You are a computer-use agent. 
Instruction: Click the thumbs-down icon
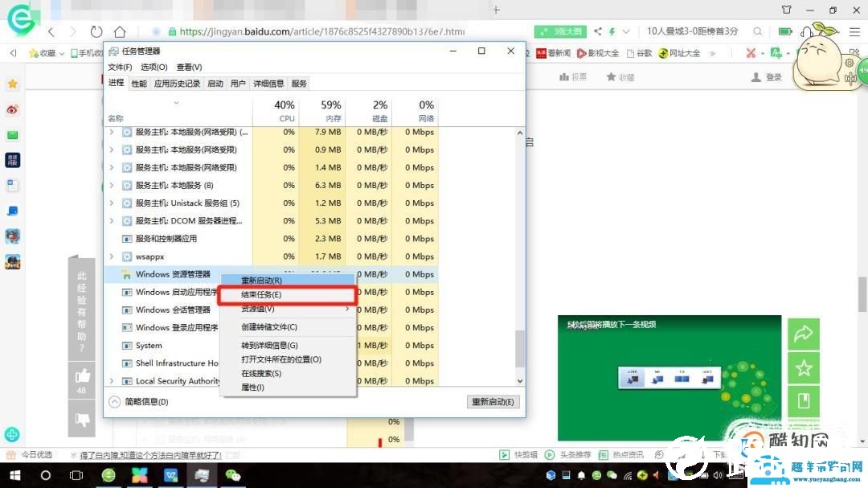click(x=83, y=420)
